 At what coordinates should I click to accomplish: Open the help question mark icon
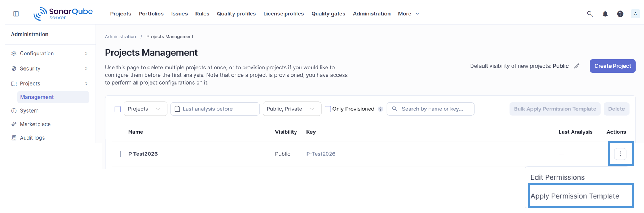click(620, 14)
